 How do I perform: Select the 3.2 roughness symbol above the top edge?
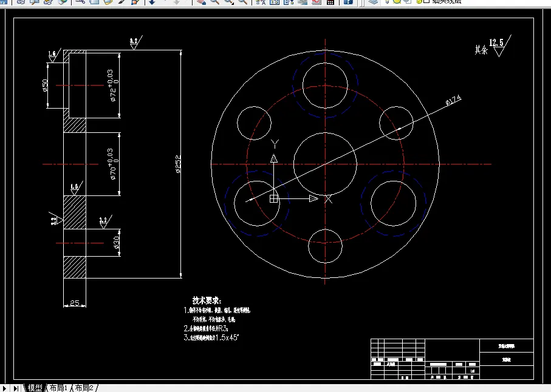(x=136, y=42)
